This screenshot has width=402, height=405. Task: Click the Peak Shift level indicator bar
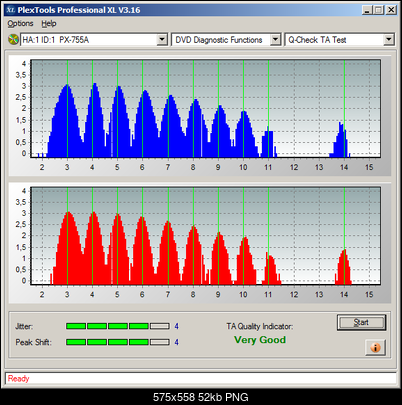118,342
